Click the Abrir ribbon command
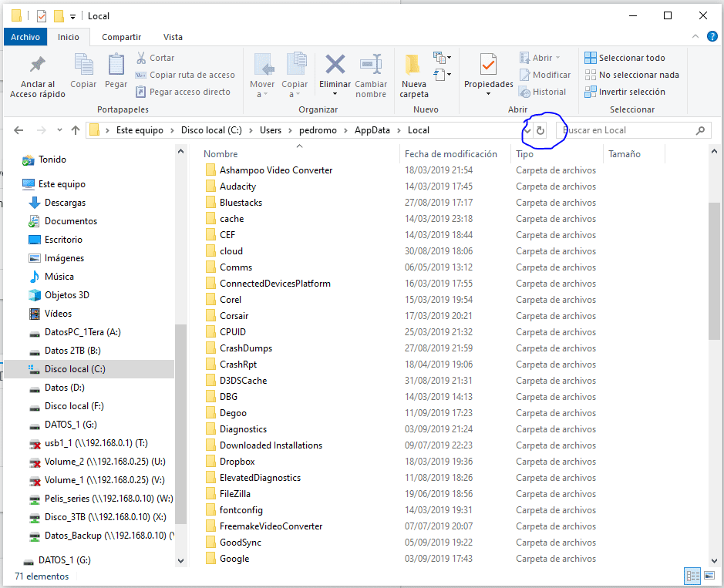 coord(539,58)
